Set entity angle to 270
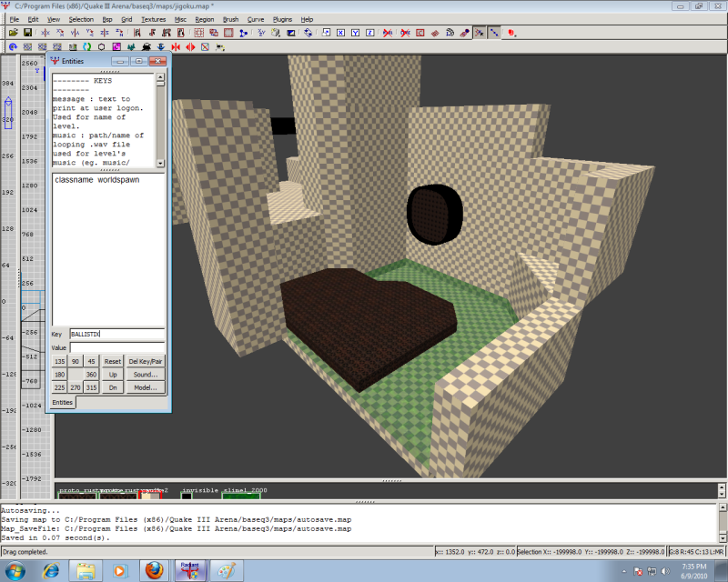Image resolution: width=728 pixels, height=582 pixels. pos(76,387)
